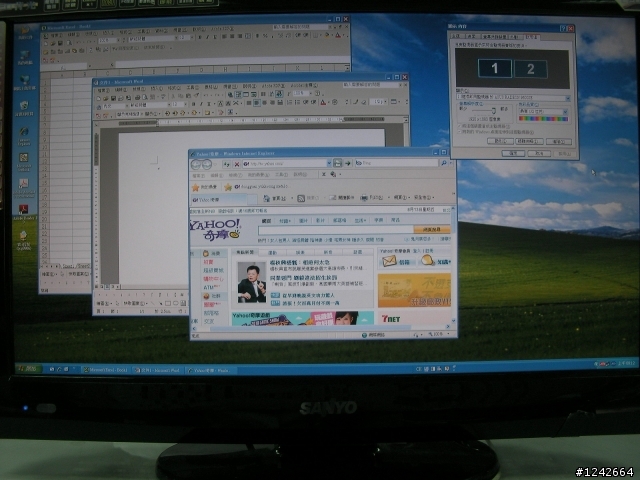The width and height of the screenshot is (640, 480).
Task: Click the Home icon in IE command bar
Action: pyautogui.click(x=267, y=198)
